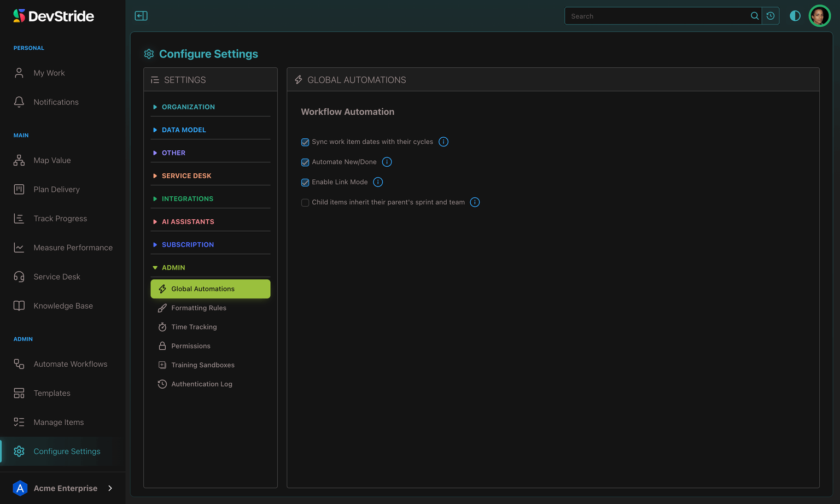
Task: Show info for Enable Link Mode
Action: 378,182
